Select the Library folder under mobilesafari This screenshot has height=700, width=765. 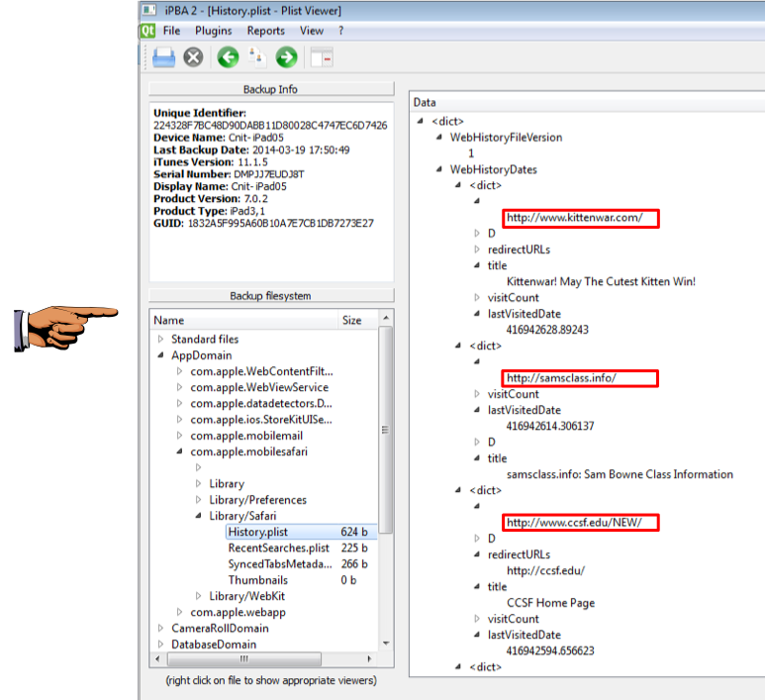[x=227, y=484]
